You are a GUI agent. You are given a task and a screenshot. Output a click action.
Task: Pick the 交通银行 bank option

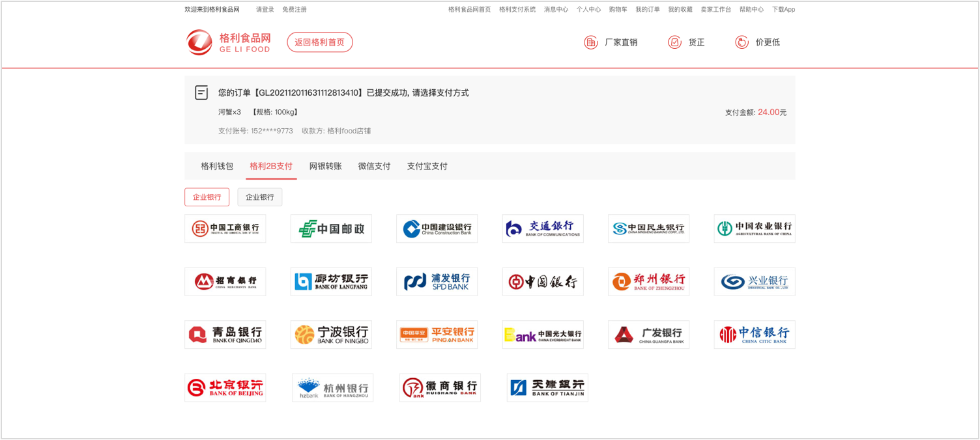543,228
